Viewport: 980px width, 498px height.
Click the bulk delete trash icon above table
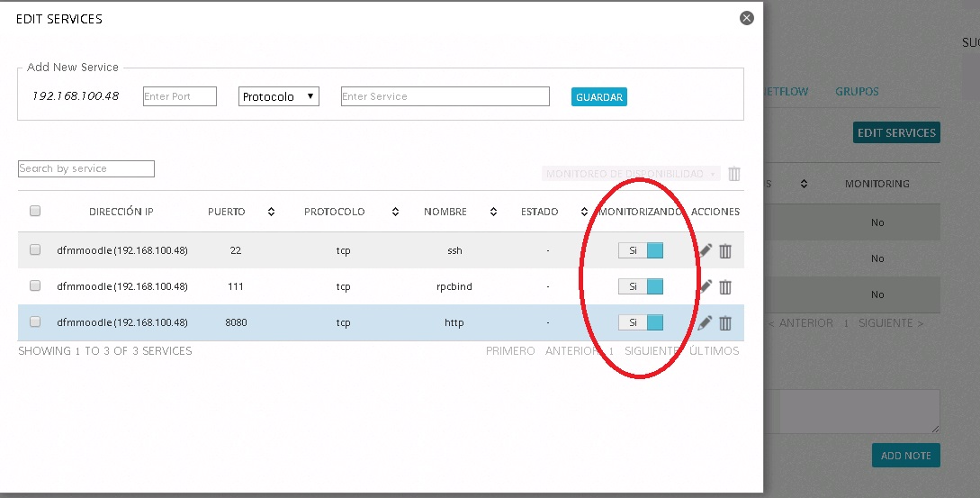734,174
